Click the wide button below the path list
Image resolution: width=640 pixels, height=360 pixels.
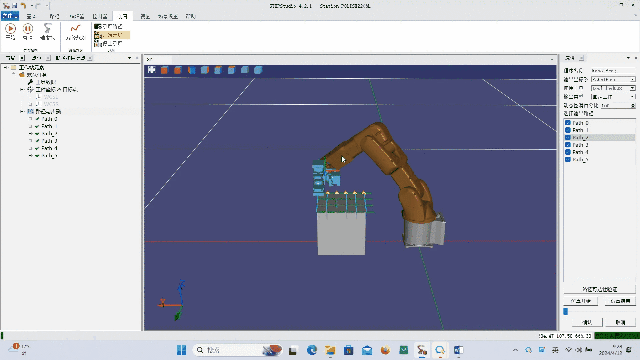599,289
